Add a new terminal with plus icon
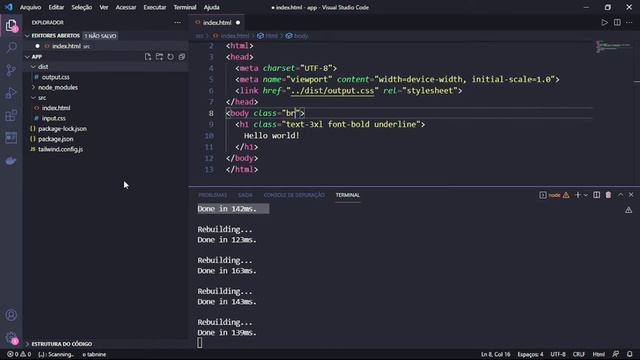 578,195
